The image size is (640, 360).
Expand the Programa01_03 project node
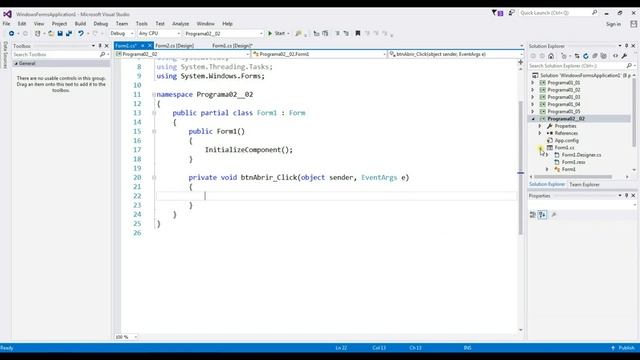[533, 97]
